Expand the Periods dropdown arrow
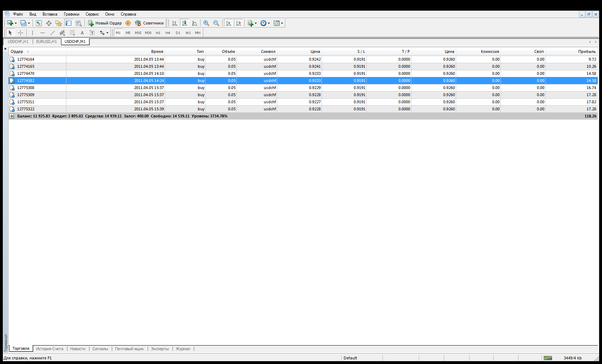Image resolution: width=602 pixels, height=364 pixels. (269, 23)
